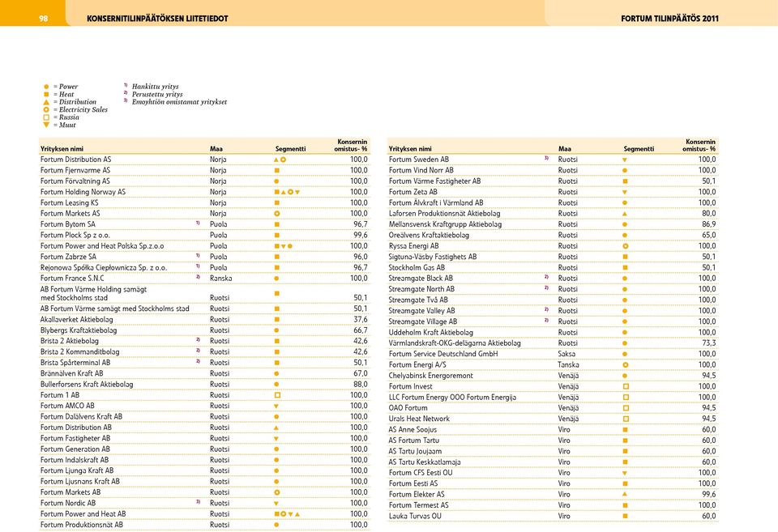Click left table column header Segmentti
This screenshot has height=532, width=778.
coord(291,149)
